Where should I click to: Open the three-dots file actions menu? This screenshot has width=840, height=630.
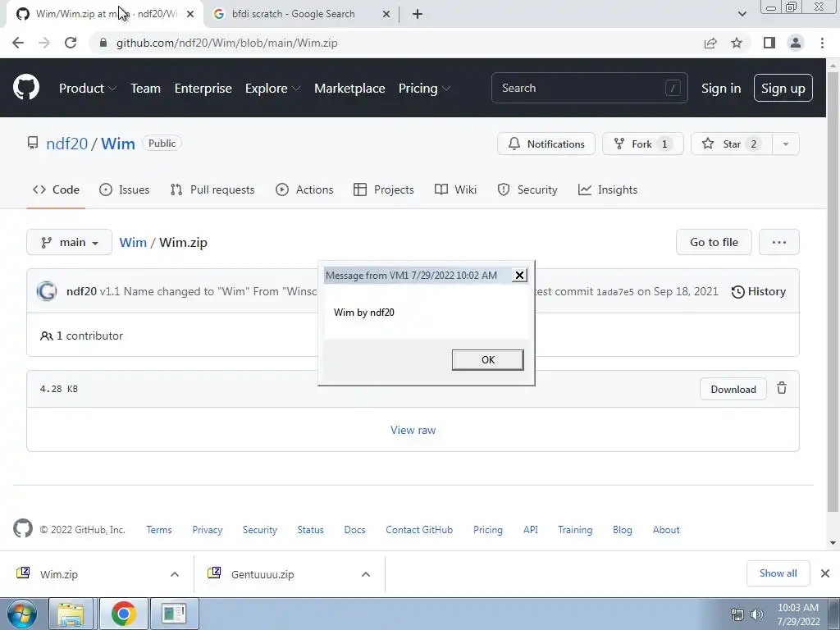click(x=779, y=242)
